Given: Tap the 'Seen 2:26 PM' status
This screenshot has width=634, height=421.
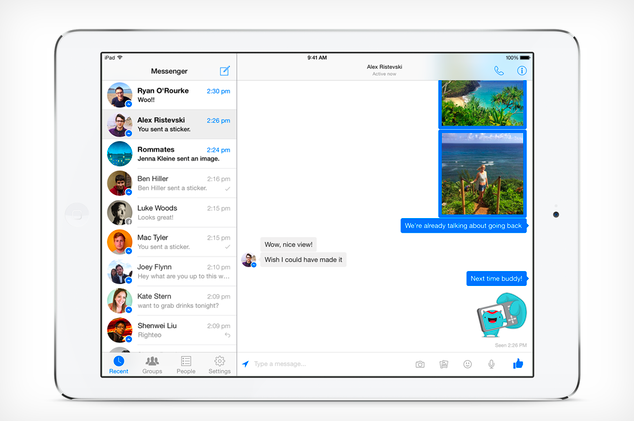Looking at the screenshot, I should tap(511, 345).
